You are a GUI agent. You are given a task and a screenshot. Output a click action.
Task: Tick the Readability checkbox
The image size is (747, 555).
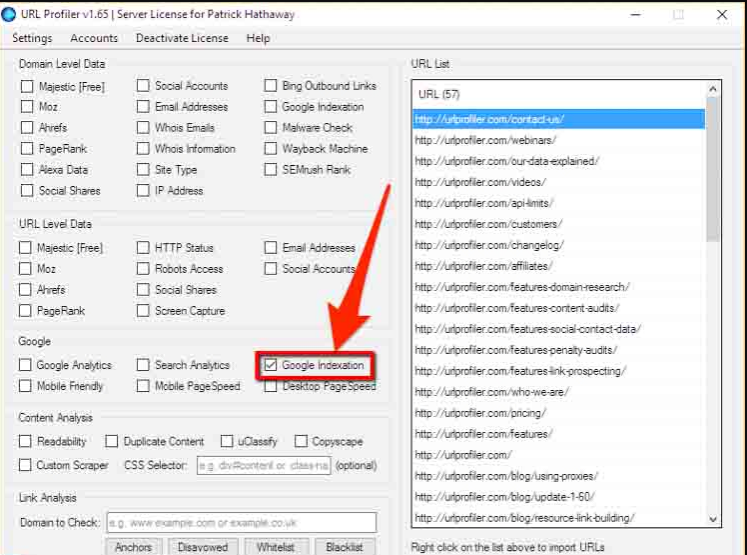[25, 442]
